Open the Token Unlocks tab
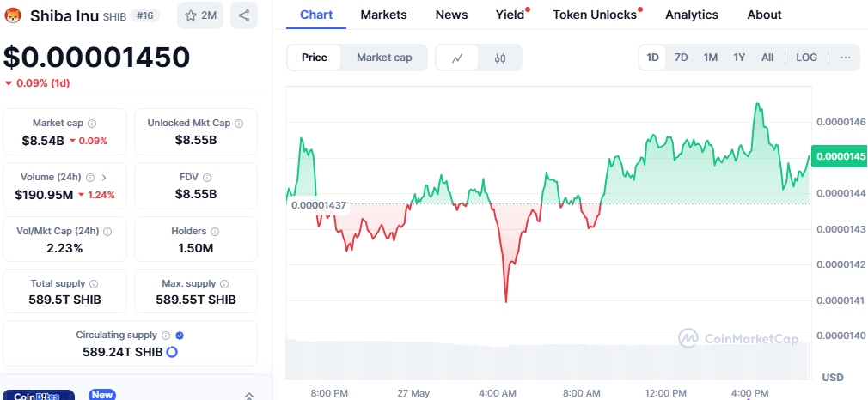 (x=595, y=15)
